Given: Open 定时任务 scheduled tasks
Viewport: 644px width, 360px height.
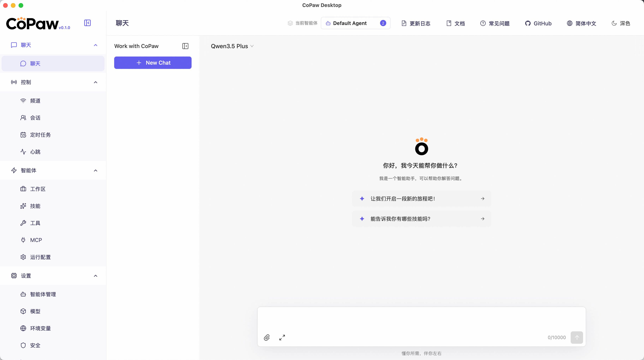Looking at the screenshot, I should [40, 135].
